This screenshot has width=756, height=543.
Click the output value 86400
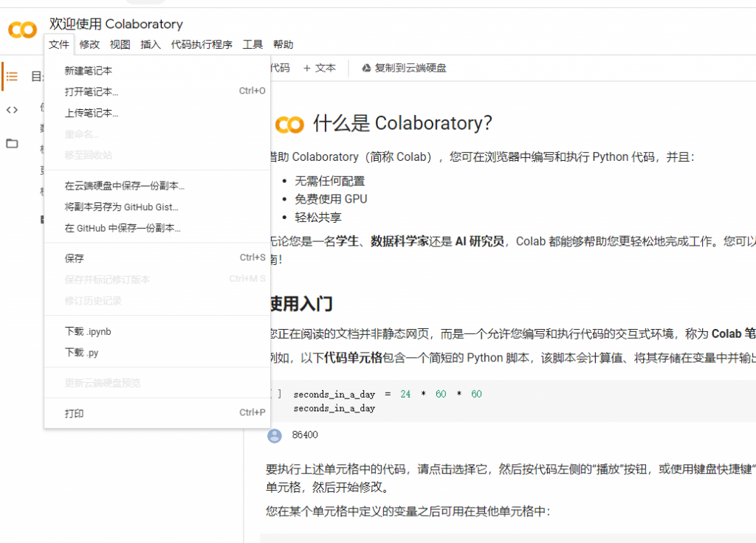[x=305, y=435]
